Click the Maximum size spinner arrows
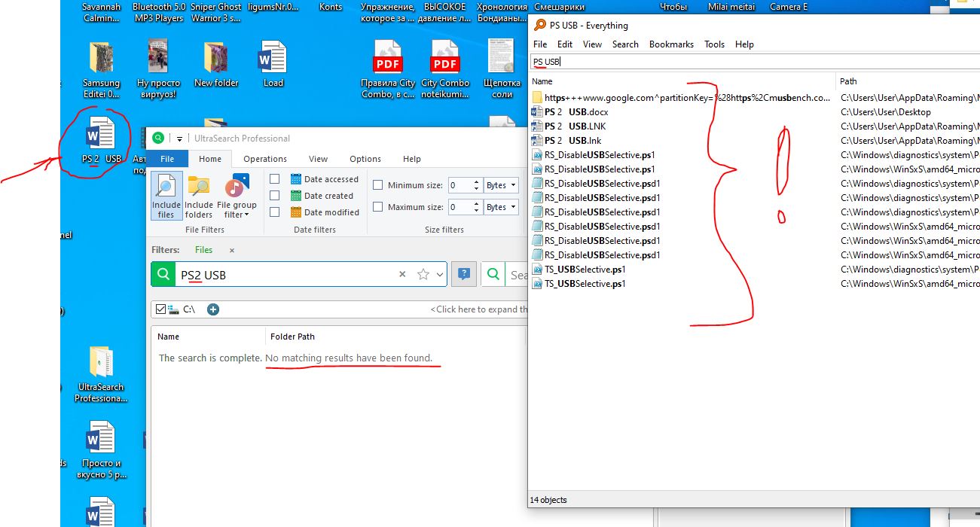Viewport: 980px width, 527px height. click(476, 207)
